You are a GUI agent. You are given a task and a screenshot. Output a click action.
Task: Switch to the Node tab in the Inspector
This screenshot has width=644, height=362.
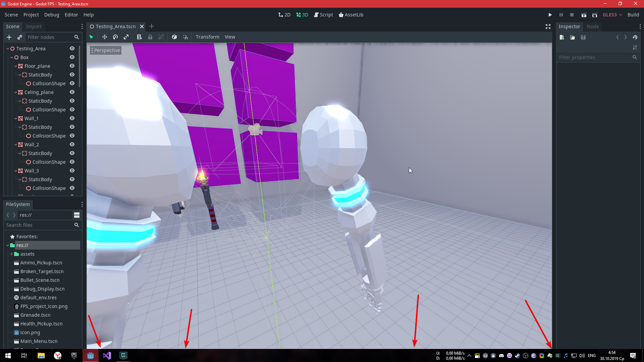point(592,26)
